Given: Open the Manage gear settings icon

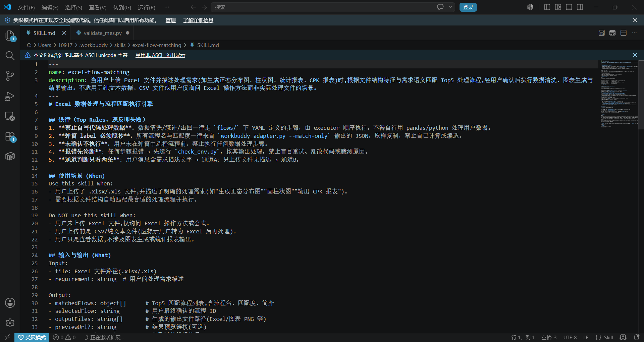Looking at the screenshot, I should click(10, 323).
